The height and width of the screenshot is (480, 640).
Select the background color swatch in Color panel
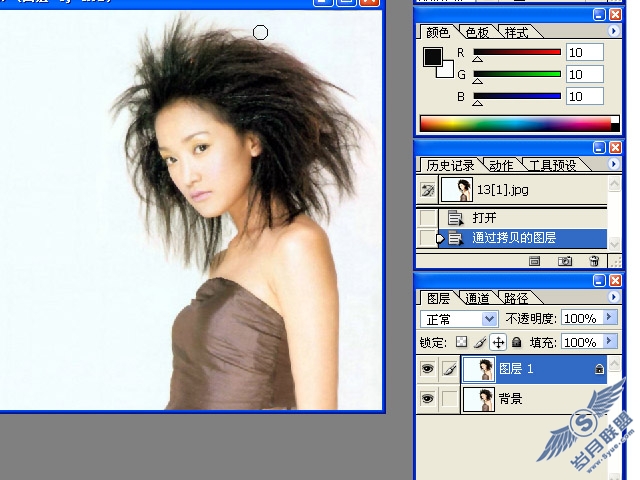tap(447, 71)
